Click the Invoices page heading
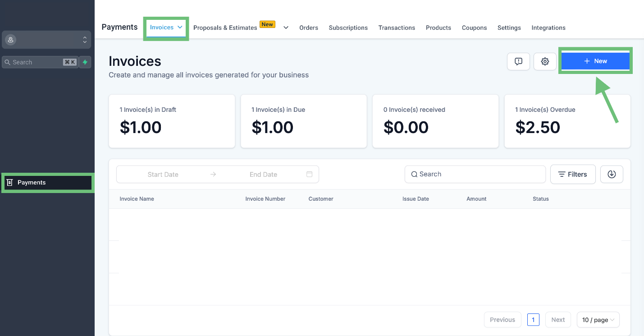This screenshot has height=336, width=644. (135, 61)
